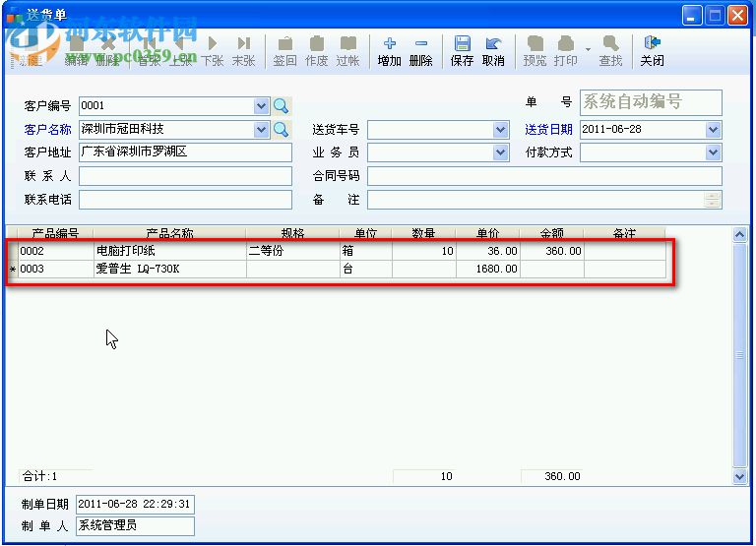Click the 金额 column header
The image size is (756, 546).
pos(552,234)
